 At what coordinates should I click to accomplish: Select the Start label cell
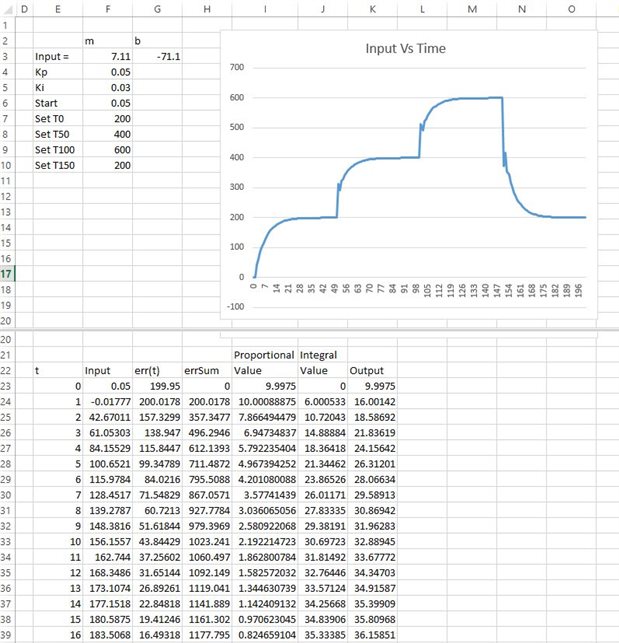click(x=58, y=103)
